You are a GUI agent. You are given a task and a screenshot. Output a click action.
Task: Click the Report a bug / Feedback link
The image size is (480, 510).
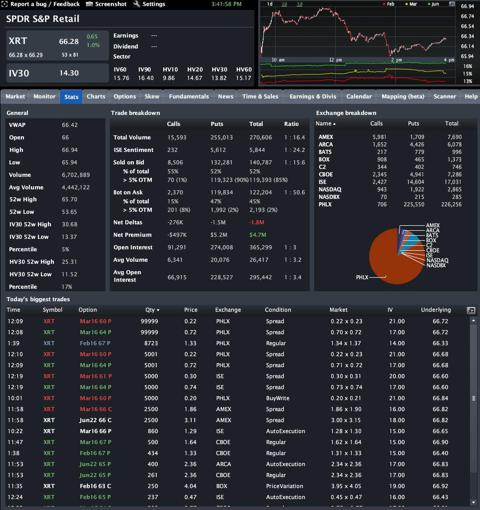(41, 4)
